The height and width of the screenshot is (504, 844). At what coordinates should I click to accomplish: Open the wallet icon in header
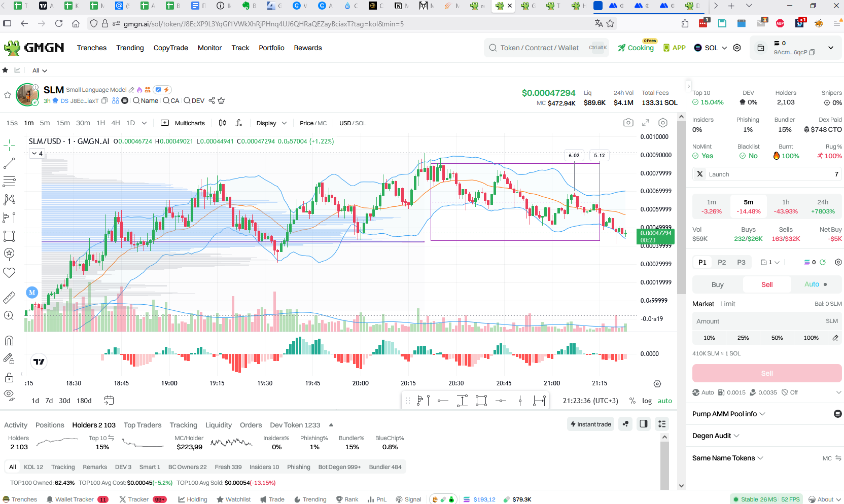tap(761, 48)
